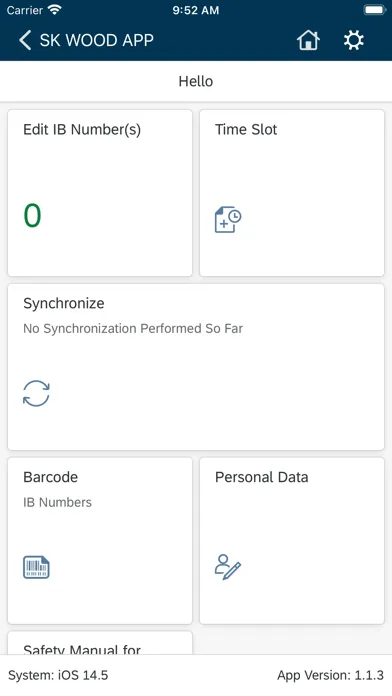Tap the battery indicator in status bar
392x696 pixels.
click(374, 10)
